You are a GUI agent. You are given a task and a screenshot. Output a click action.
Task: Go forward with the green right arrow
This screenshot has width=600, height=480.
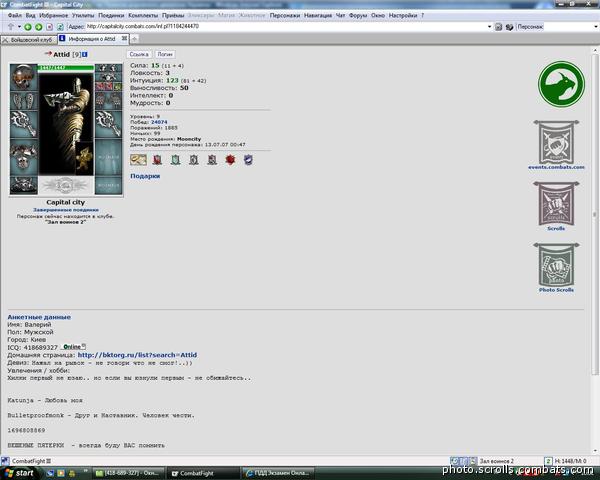coord(39,27)
